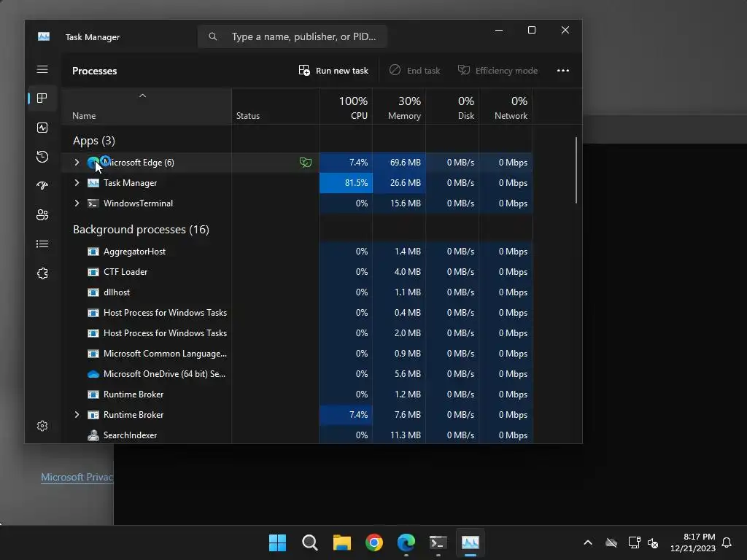Open the clock showing 8:17 PM
Viewport: 747px width, 560px height.
tap(693, 542)
